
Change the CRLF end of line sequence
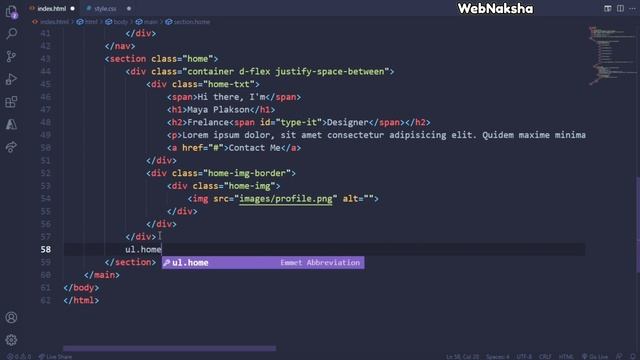(x=545, y=357)
